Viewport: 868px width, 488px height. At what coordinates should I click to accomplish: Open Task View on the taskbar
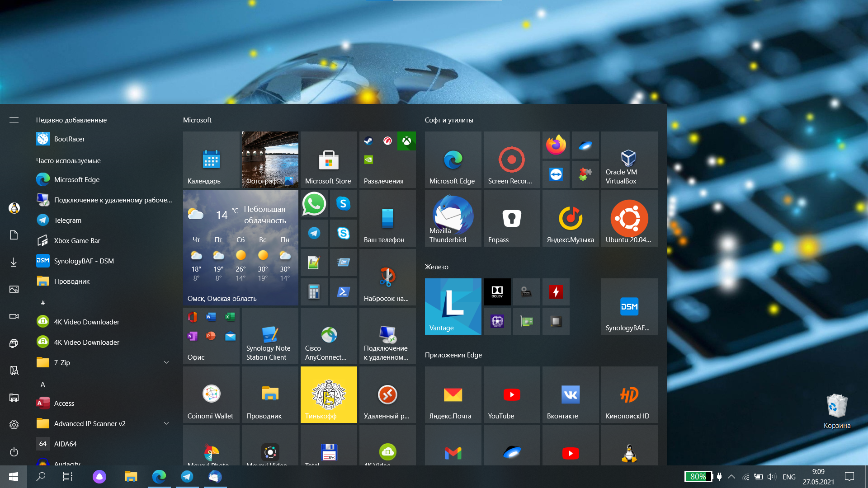point(67,477)
